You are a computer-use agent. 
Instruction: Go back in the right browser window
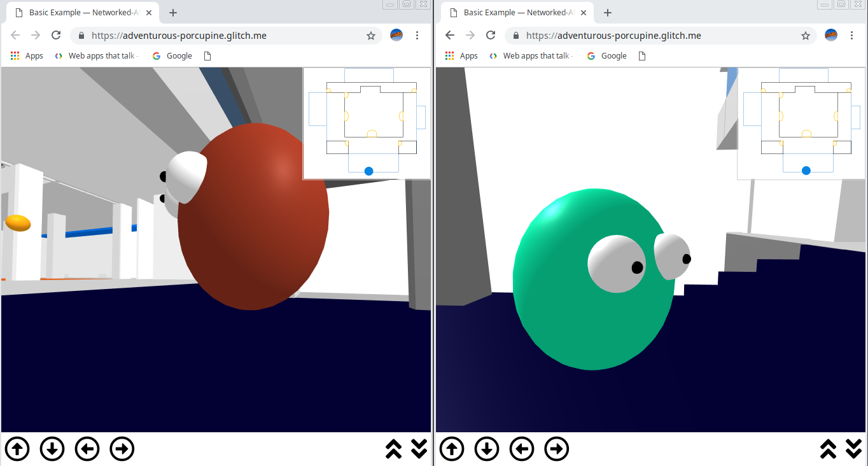pos(450,36)
